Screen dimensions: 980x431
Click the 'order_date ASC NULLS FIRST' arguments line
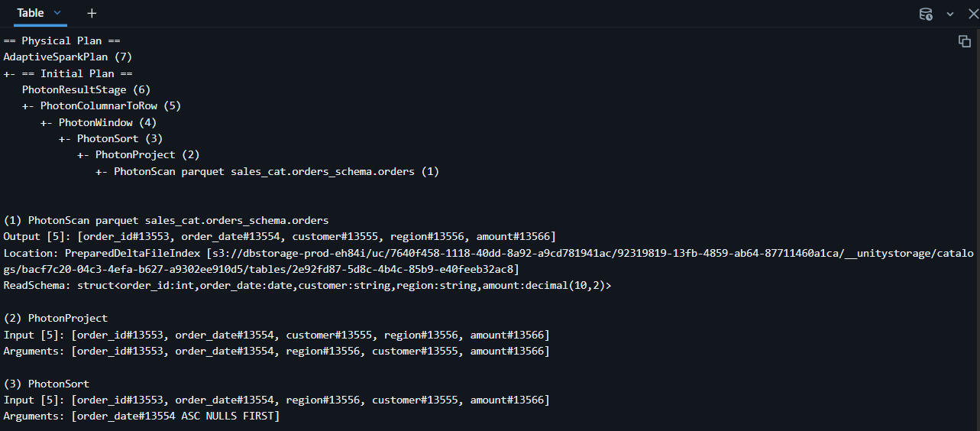[141, 416]
